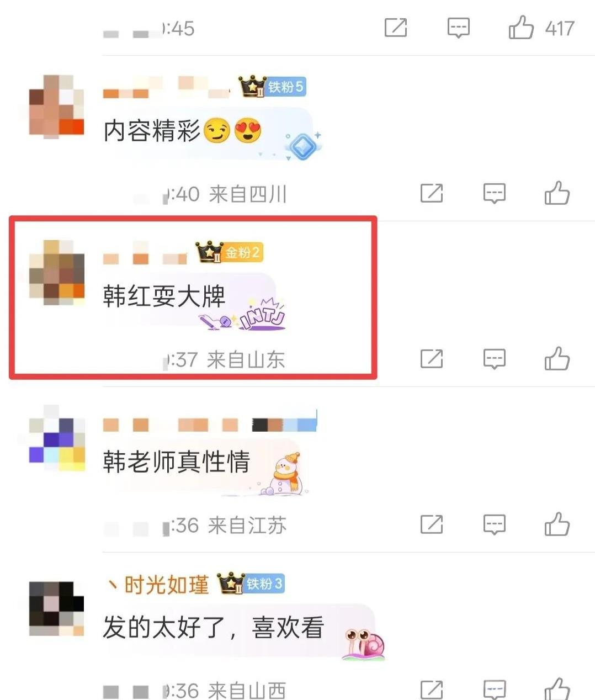Viewport: 595px width, 700px height.
Task: Reply to the '韩红耍大牌' comment
Action: coord(494,359)
